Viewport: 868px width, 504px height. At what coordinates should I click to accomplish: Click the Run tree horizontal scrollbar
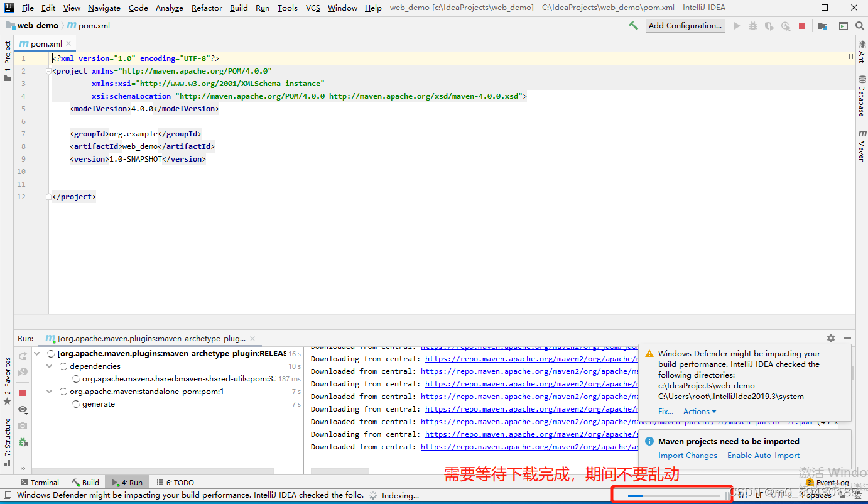pyautogui.click(x=153, y=471)
